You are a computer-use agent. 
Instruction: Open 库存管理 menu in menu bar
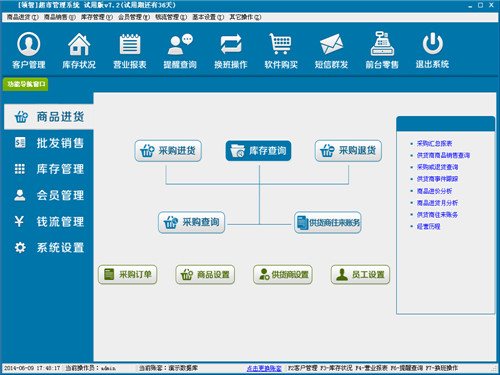[x=97, y=17]
